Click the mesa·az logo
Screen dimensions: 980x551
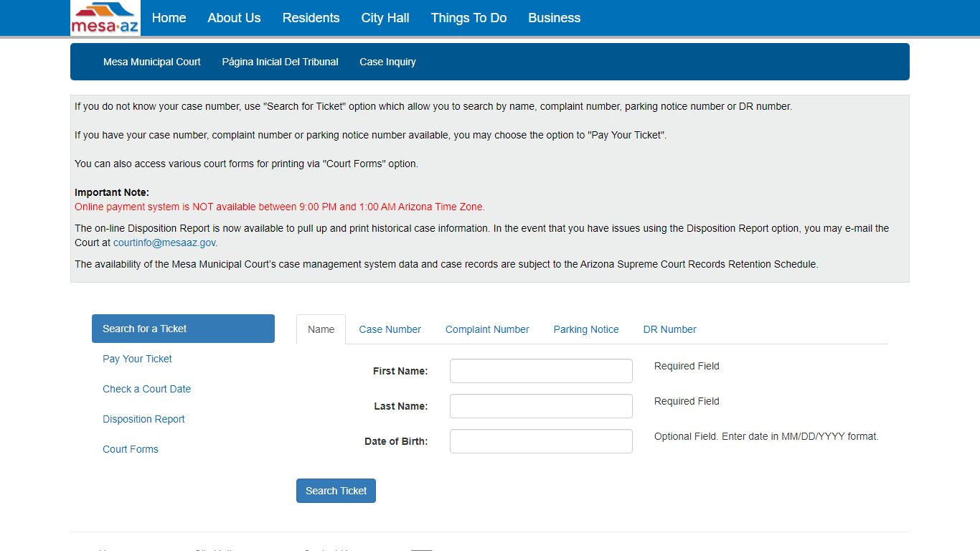tap(105, 18)
